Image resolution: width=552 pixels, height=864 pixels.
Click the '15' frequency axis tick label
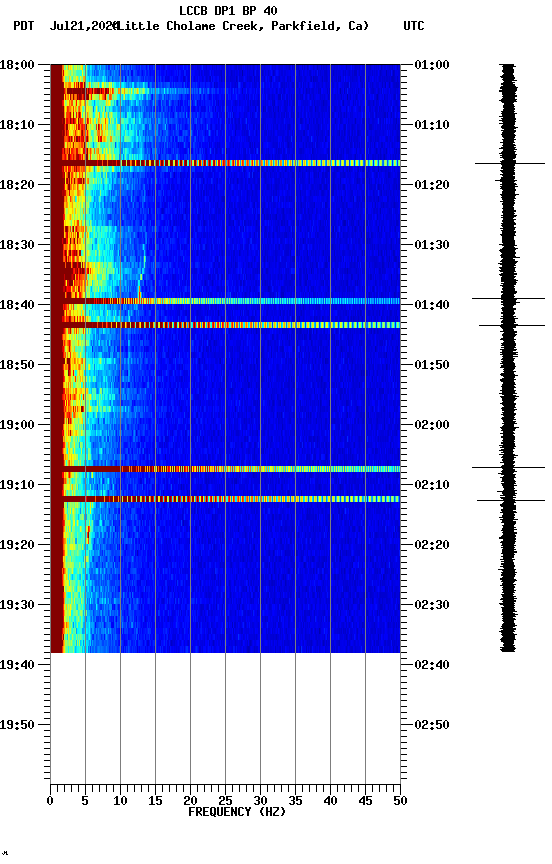point(155,802)
